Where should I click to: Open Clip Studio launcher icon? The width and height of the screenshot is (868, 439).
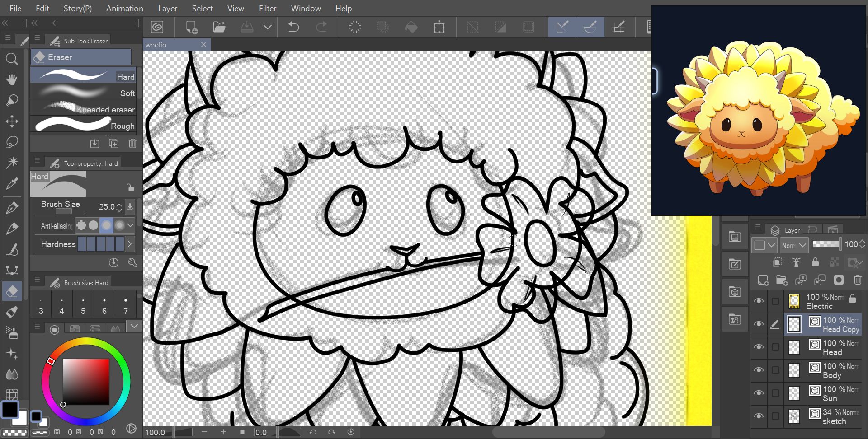click(157, 27)
